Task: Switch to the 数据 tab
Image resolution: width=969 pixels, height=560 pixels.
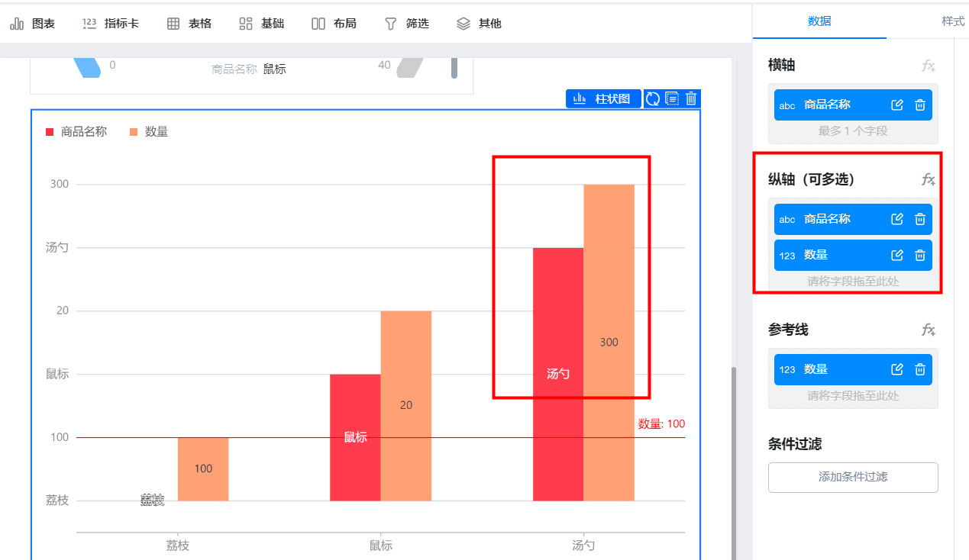Action: (x=819, y=21)
